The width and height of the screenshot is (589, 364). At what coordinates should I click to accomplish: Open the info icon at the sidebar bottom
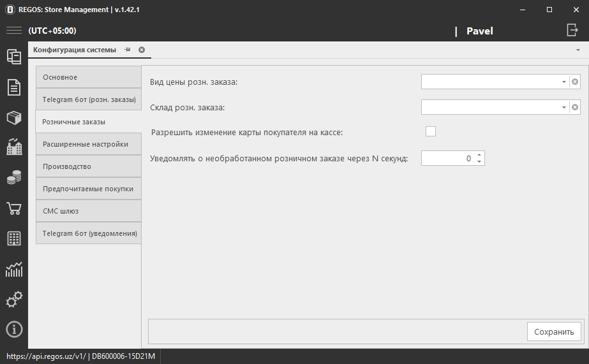tap(13, 329)
